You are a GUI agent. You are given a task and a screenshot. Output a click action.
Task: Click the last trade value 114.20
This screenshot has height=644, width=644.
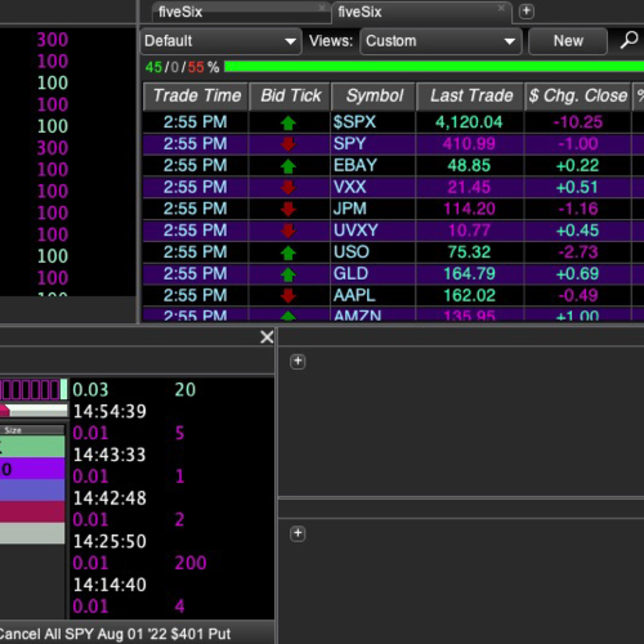click(x=469, y=209)
